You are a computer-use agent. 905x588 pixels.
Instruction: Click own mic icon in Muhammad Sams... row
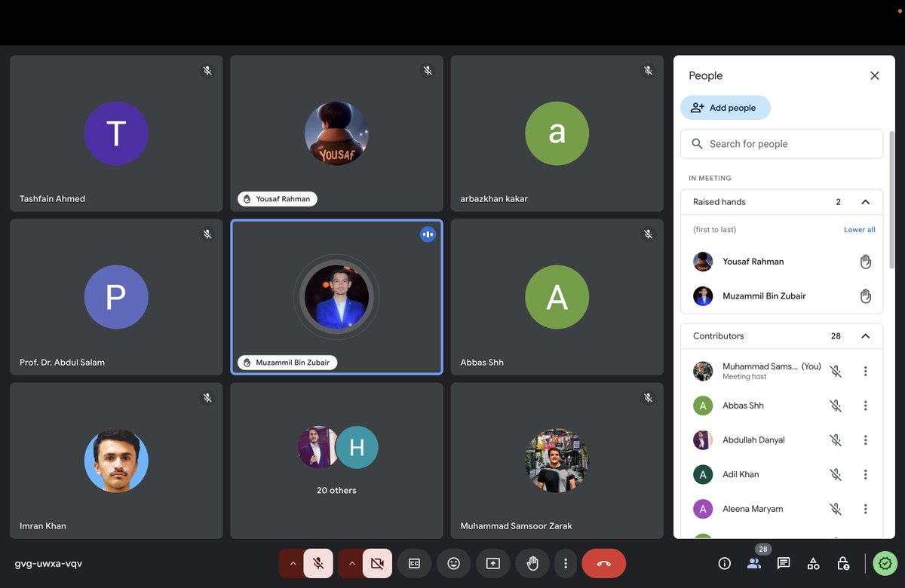pos(836,371)
